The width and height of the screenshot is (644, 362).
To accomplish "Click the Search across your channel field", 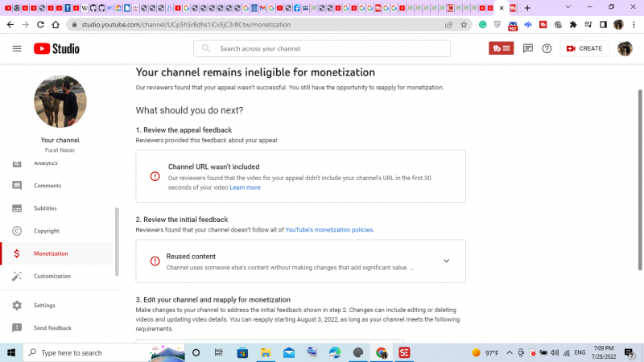I will (x=322, y=48).
